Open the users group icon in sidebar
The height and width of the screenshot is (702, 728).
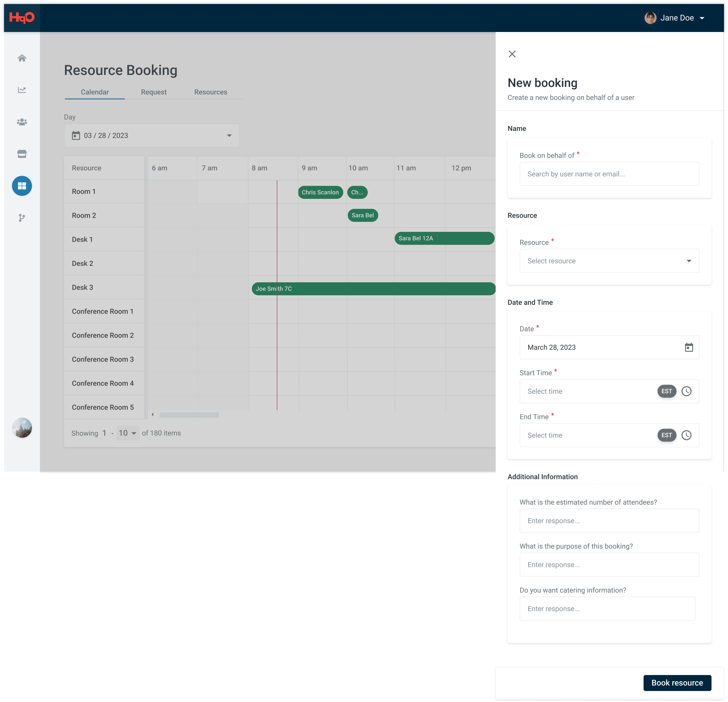[x=22, y=122]
